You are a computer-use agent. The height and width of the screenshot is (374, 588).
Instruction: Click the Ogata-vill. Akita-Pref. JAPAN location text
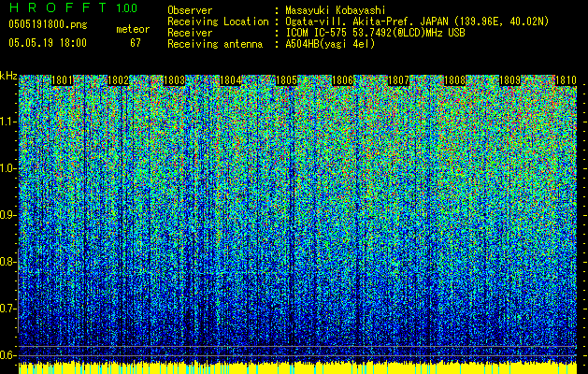click(x=417, y=22)
